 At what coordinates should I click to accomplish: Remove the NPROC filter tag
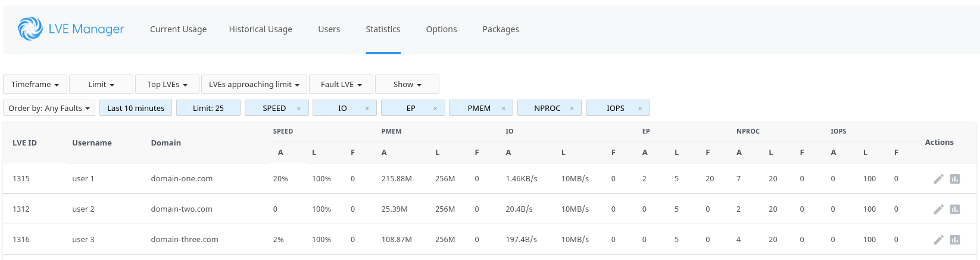[x=572, y=109]
